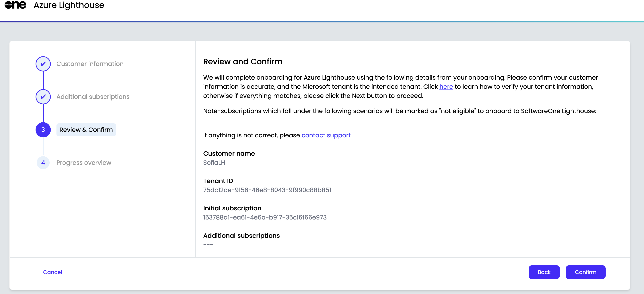Viewport: 644px width, 294px height.
Task: Click the Initial subscription ID value
Action: (264, 217)
